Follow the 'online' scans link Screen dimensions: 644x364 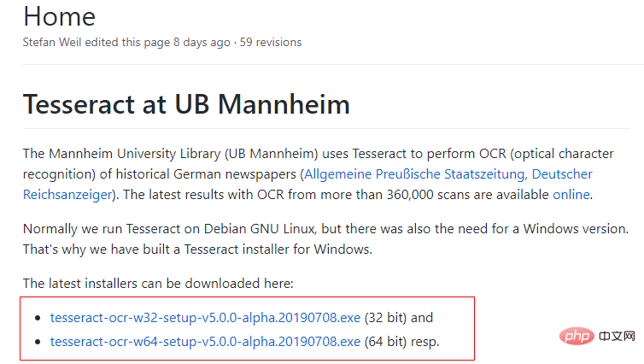[571, 194]
